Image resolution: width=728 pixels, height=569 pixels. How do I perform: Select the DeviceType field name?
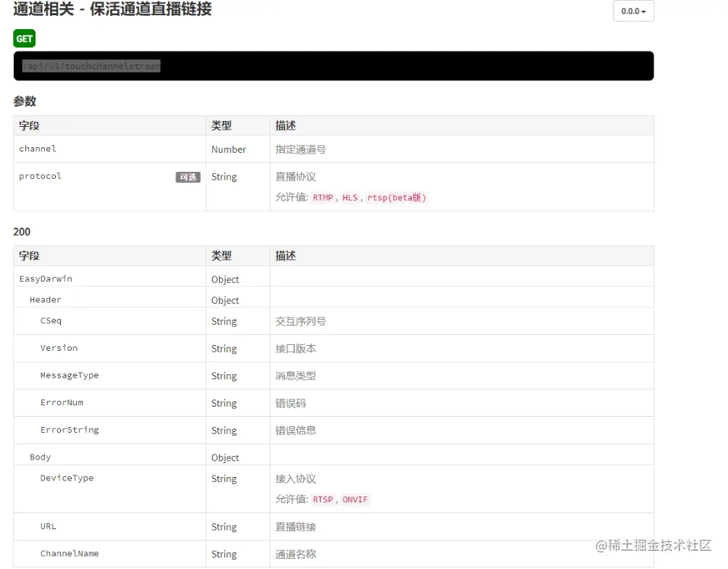[67, 478]
